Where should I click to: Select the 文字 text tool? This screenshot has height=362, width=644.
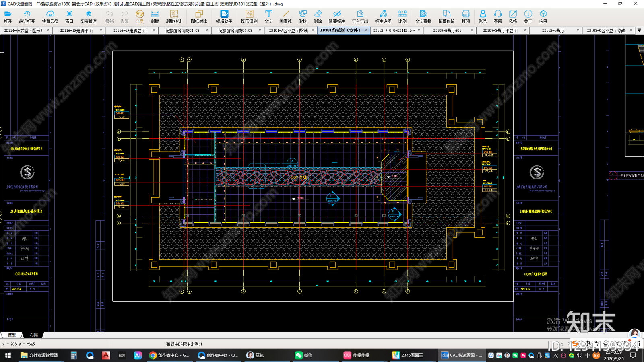click(268, 16)
